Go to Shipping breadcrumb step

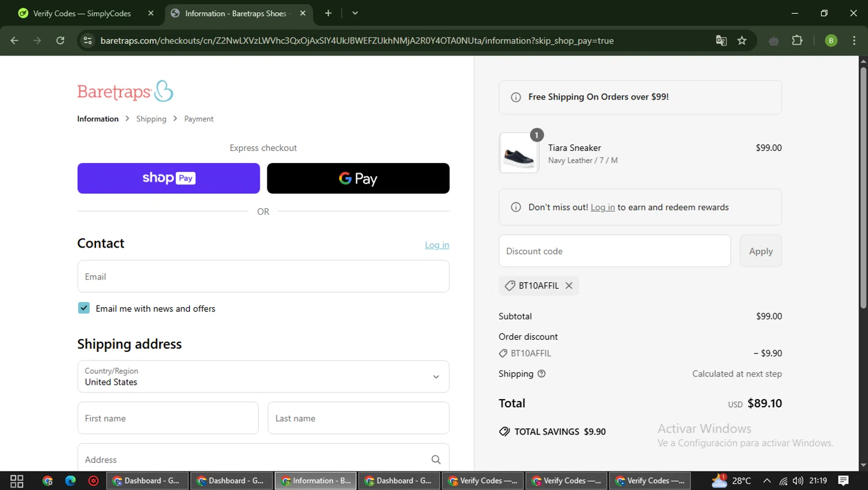(151, 119)
